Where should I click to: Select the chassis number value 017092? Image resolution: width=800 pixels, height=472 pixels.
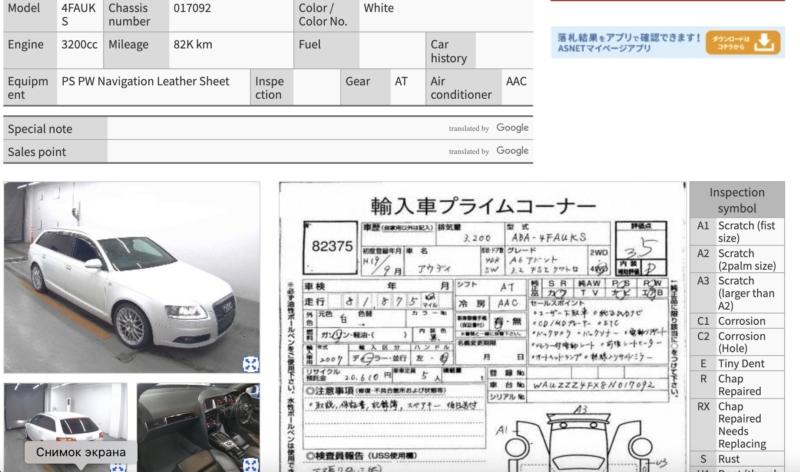[191, 8]
